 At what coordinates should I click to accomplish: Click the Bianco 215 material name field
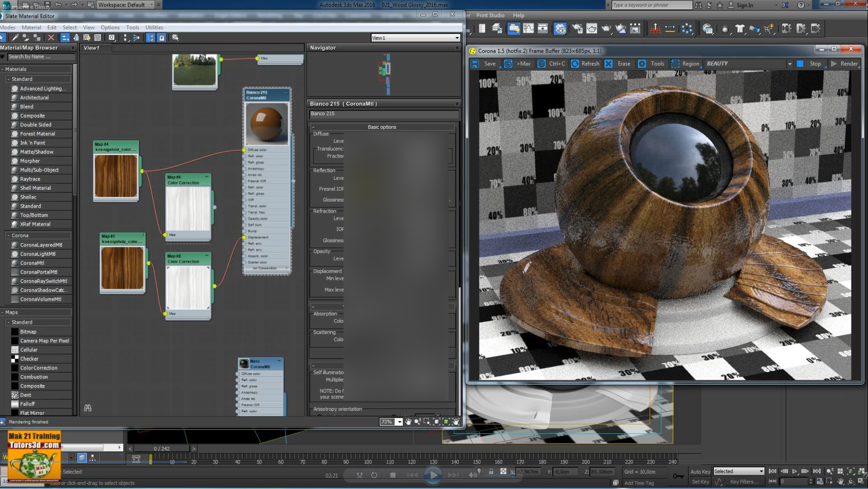coord(383,114)
